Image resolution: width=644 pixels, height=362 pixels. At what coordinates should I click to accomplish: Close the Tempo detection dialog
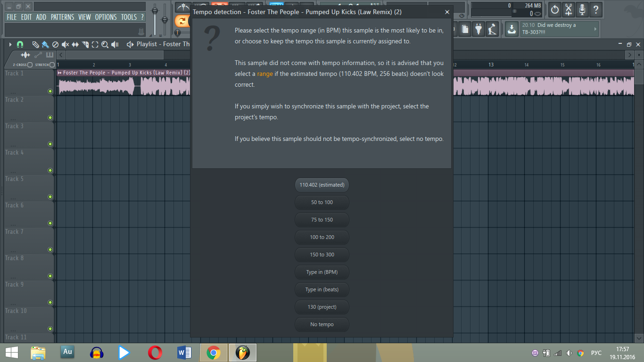click(x=447, y=12)
